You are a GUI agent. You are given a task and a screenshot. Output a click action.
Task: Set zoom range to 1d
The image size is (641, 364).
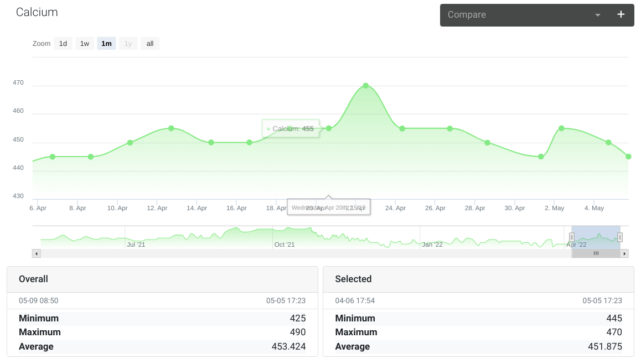(63, 44)
